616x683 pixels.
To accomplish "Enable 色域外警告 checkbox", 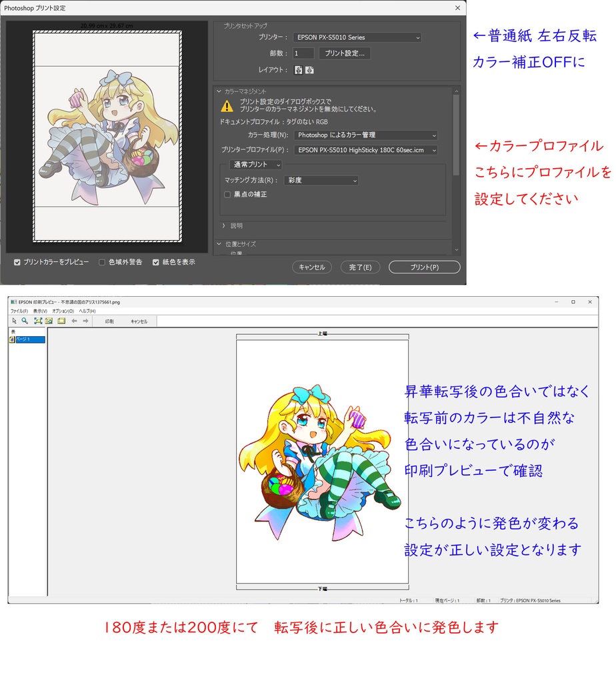I will click(102, 262).
